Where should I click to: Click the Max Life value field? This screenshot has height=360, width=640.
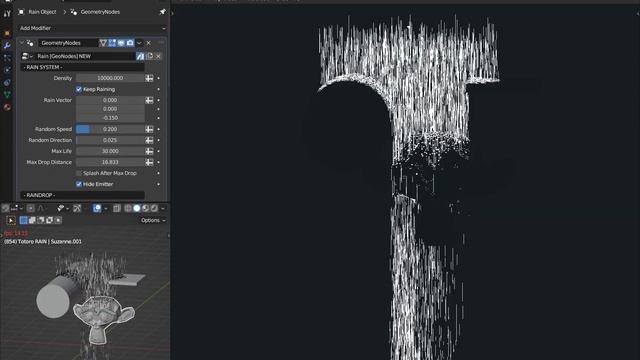110,151
